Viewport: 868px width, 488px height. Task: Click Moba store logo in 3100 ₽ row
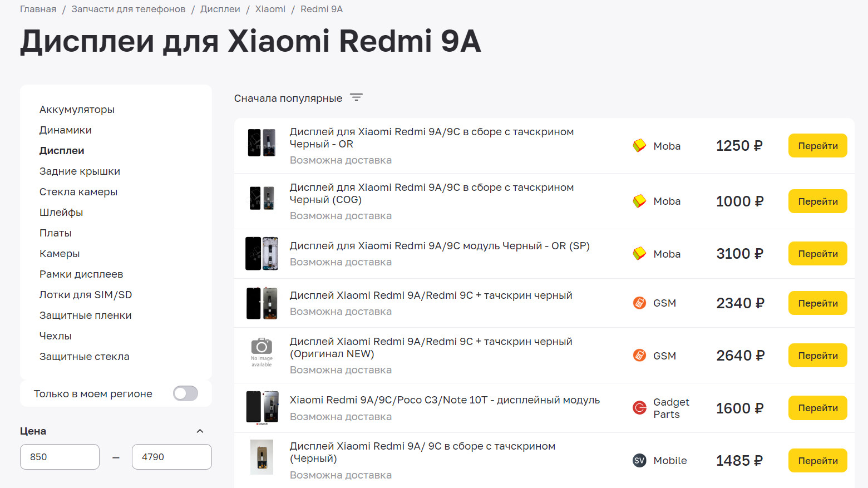click(639, 254)
